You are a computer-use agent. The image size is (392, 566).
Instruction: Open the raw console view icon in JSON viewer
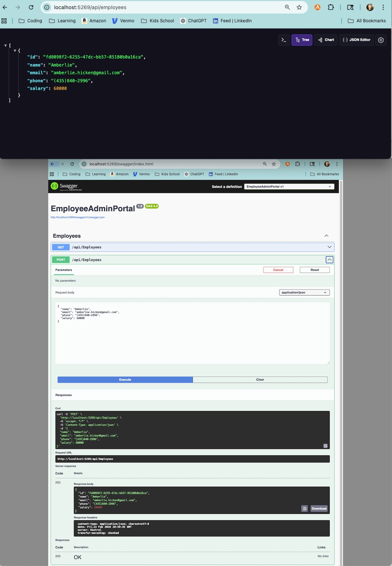[284, 40]
